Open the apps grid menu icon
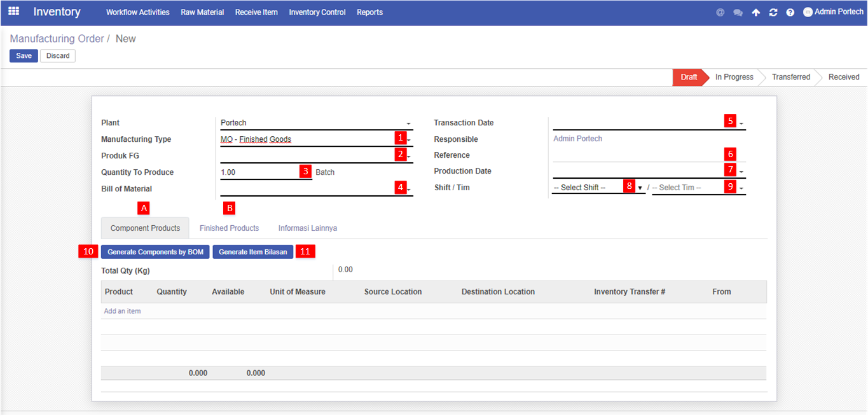The height and width of the screenshot is (416, 868). click(13, 11)
